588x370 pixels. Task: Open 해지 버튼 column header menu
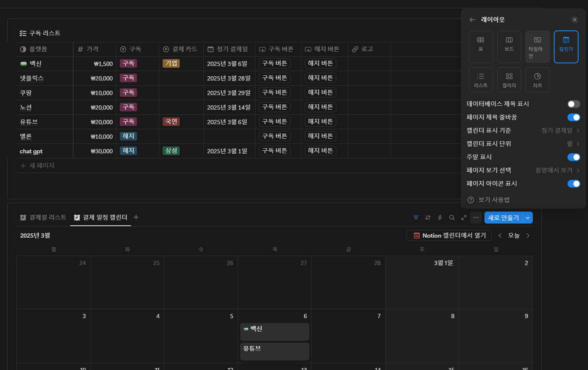click(x=324, y=49)
